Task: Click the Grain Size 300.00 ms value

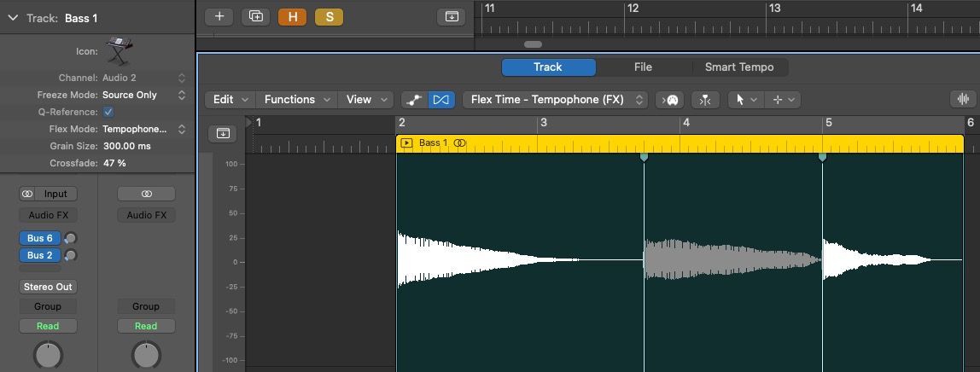Action: point(126,146)
